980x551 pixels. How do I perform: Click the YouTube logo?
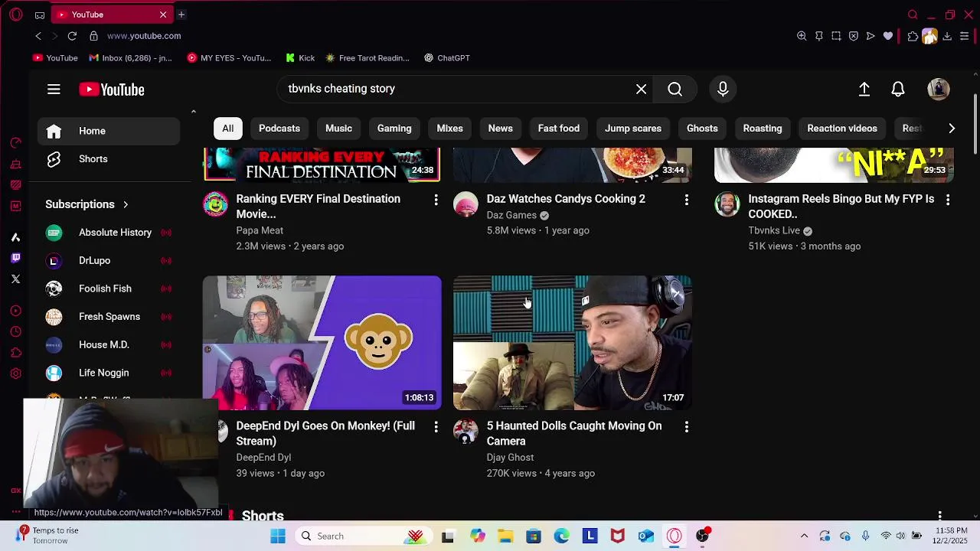[x=112, y=90]
